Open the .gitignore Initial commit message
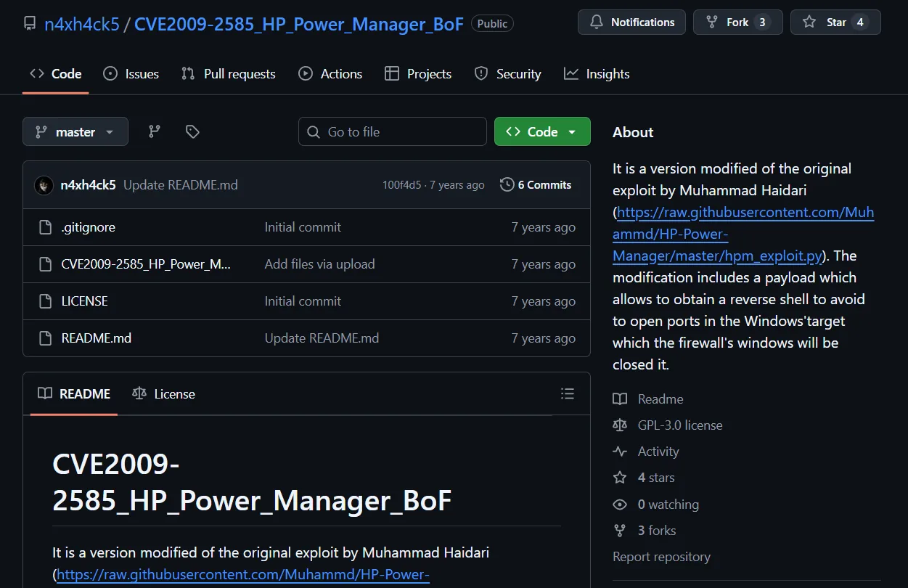Image resolution: width=908 pixels, height=588 pixels. pos(303,227)
